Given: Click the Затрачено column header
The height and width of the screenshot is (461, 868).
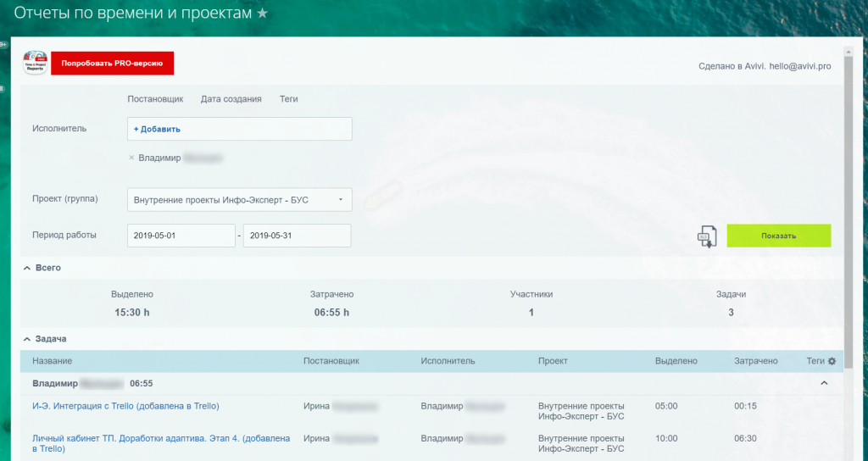Looking at the screenshot, I should tap(755, 361).
